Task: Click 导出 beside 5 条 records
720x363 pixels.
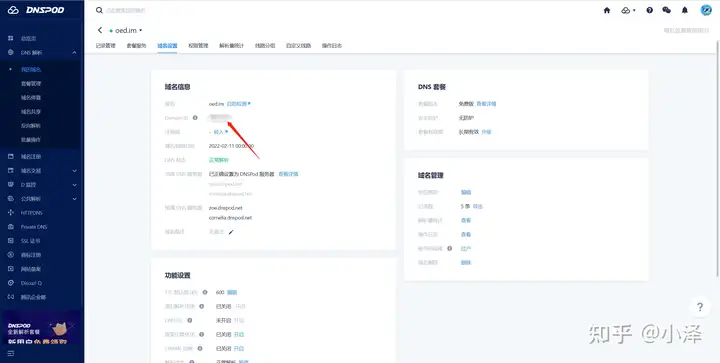Action: click(478, 207)
